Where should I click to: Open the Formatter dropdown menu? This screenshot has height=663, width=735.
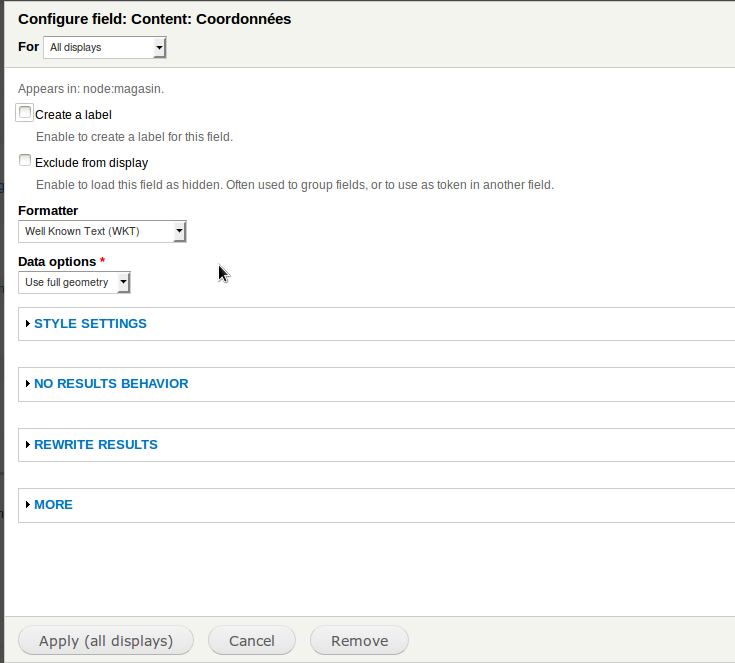click(102, 231)
